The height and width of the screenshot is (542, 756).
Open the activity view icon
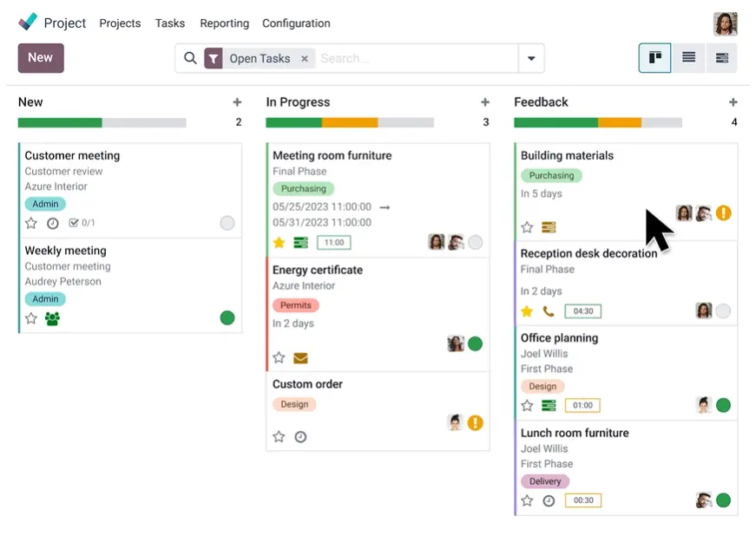(x=722, y=58)
